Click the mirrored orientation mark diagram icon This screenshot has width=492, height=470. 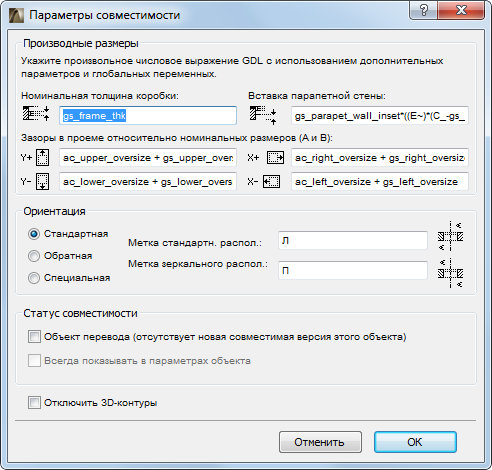[450, 273]
